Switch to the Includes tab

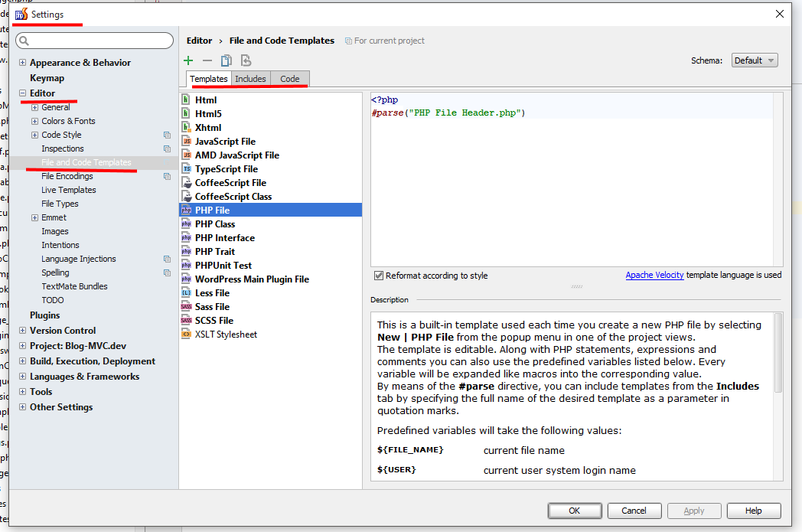tap(250, 79)
